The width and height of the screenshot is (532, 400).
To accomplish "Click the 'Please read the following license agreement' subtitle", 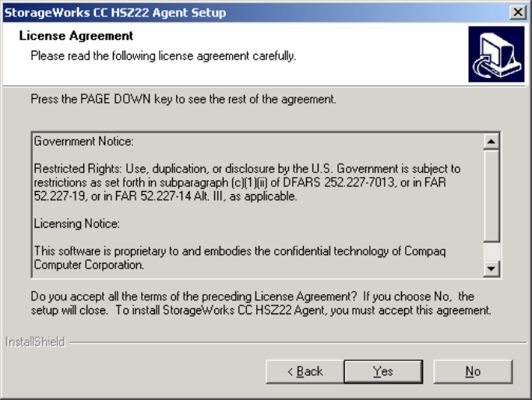I will point(163,56).
